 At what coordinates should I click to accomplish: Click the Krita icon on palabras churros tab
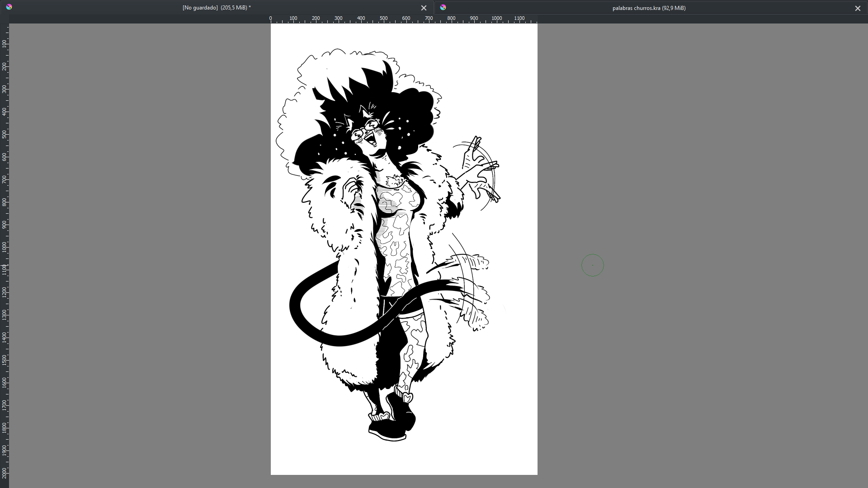coord(443,7)
